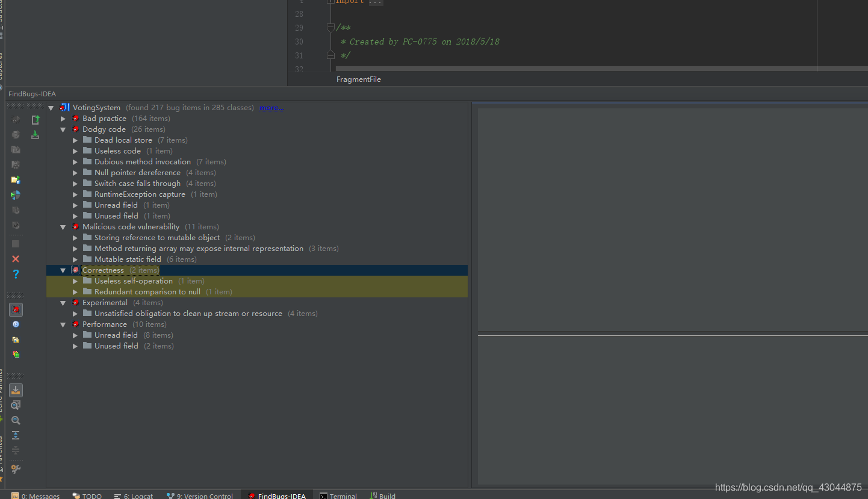Open the Terminal tool tab
868x499 pixels.
(x=338, y=495)
